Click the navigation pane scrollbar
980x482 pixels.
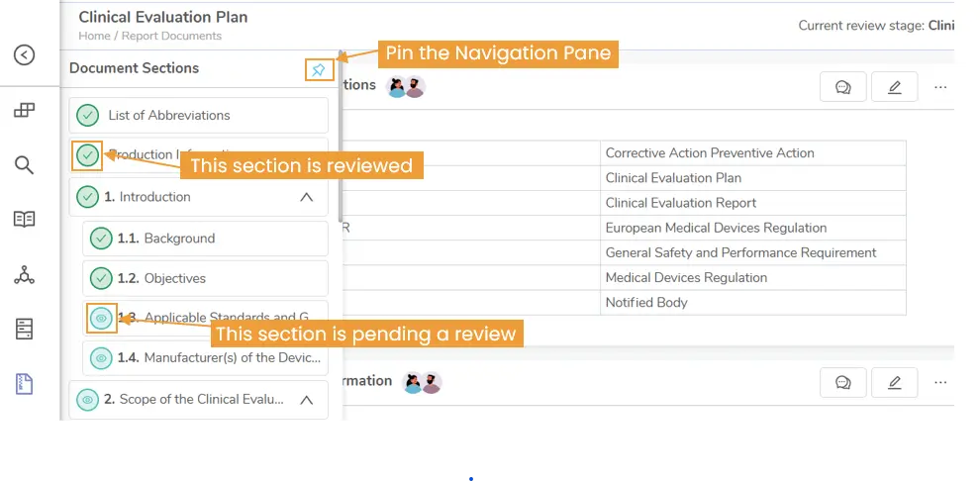341,139
